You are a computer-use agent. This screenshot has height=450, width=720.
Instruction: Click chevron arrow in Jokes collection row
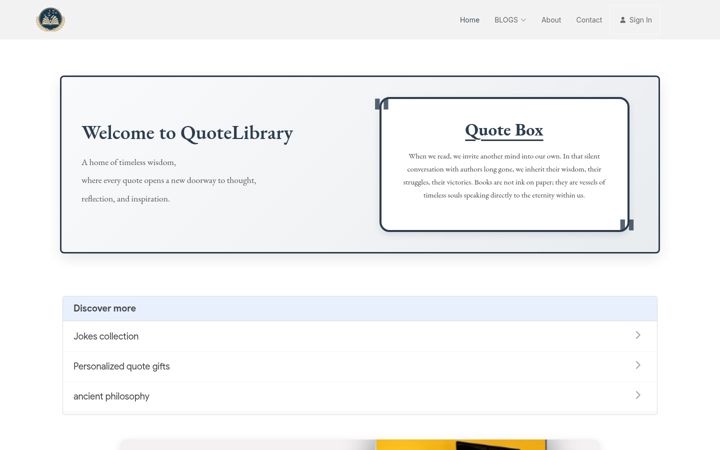pyautogui.click(x=638, y=335)
